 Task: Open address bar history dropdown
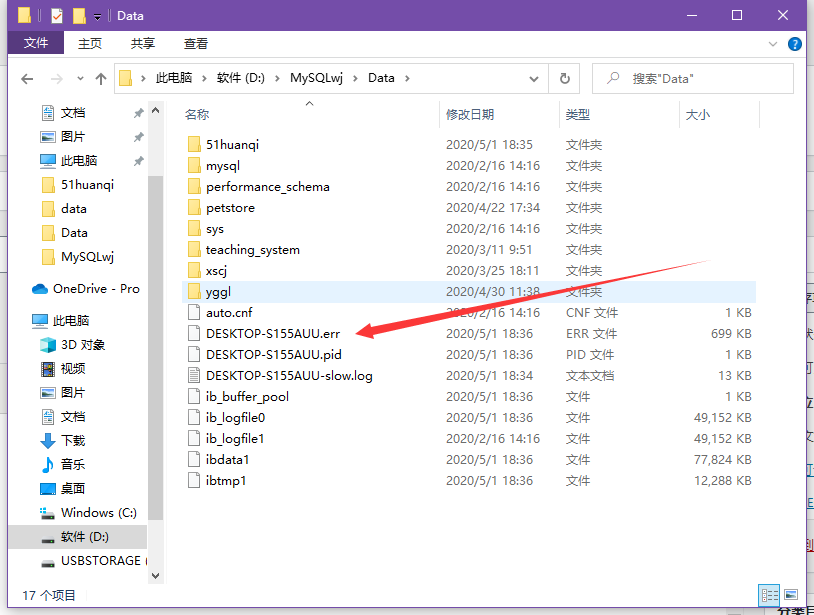[x=539, y=78]
